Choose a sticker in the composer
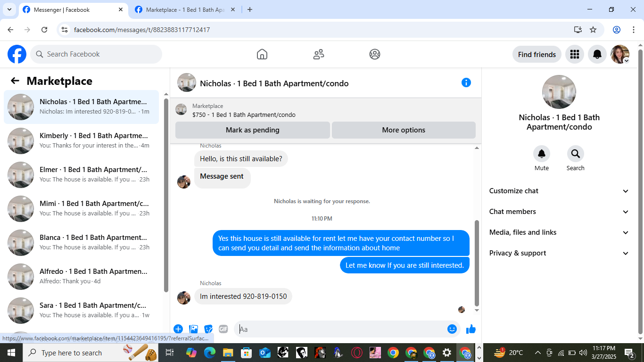This screenshot has width=644, height=362. click(208, 329)
